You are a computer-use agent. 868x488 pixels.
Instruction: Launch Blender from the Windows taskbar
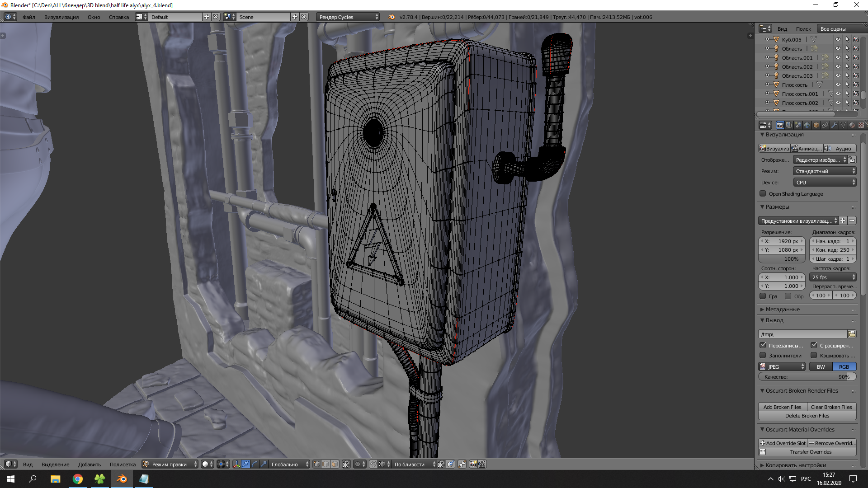[122, 479]
